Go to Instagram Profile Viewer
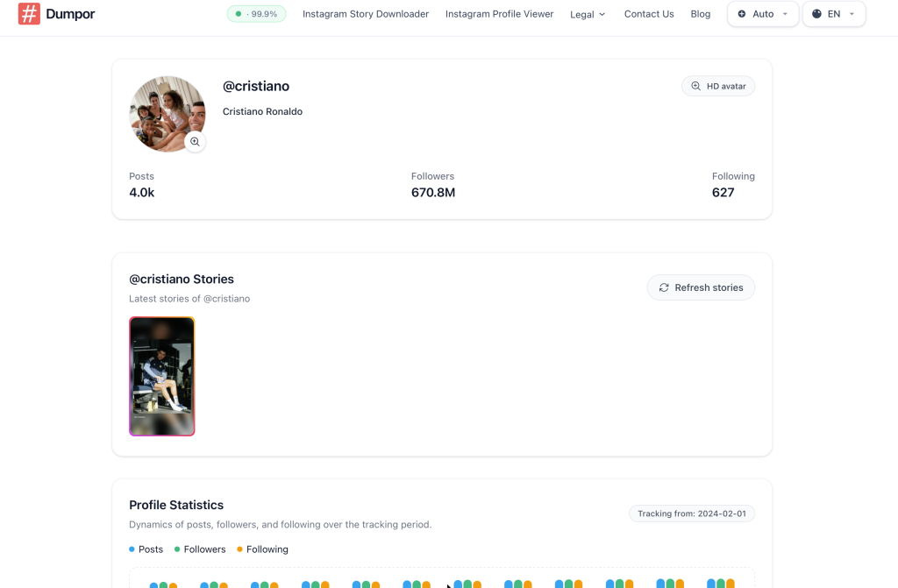 (499, 14)
